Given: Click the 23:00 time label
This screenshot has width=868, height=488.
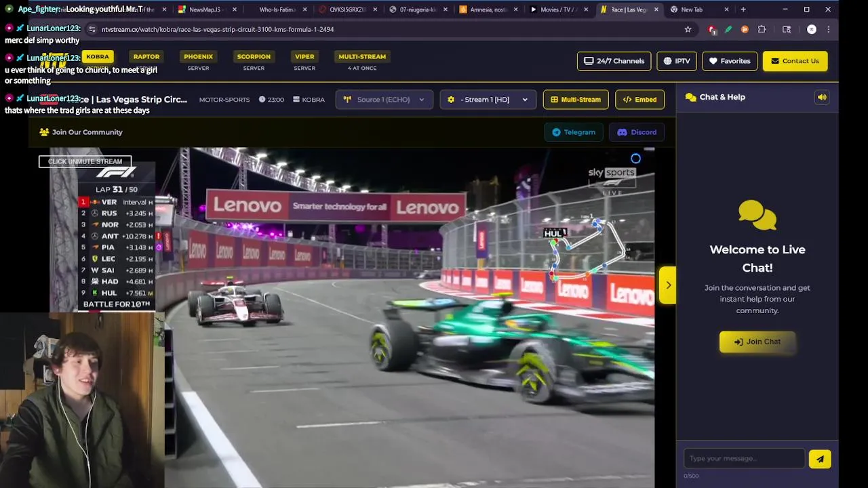Looking at the screenshot, I should pos(271,100).
